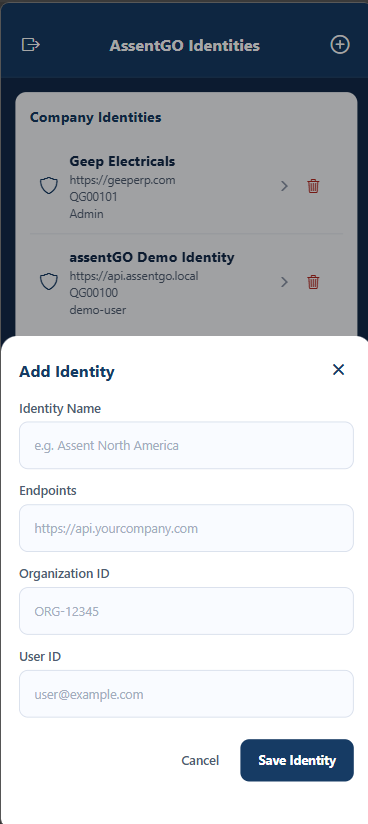The height and width of the screenshot is (824, 368).
Task: Click the https://api.assentgo.local endpoint text
Action: [134, 276]
